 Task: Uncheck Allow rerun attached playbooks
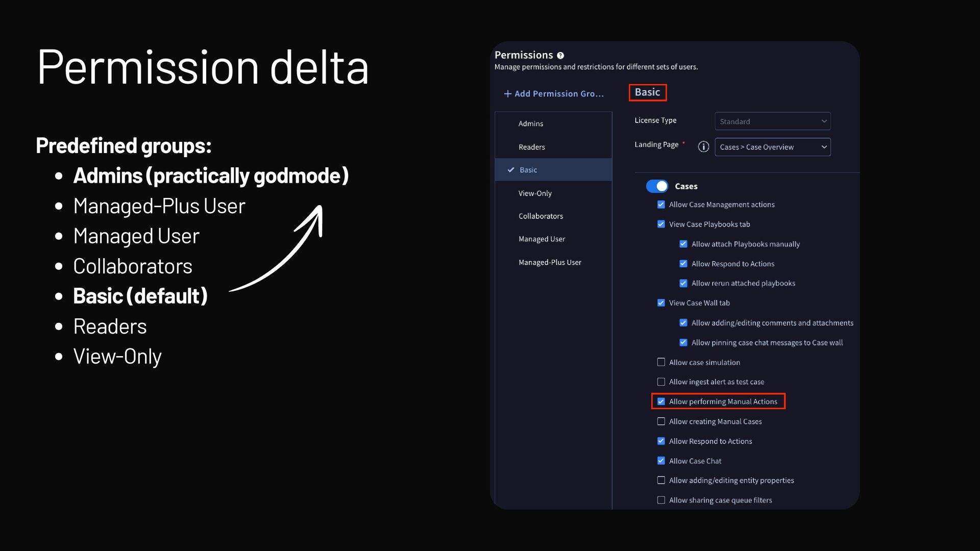683,283
